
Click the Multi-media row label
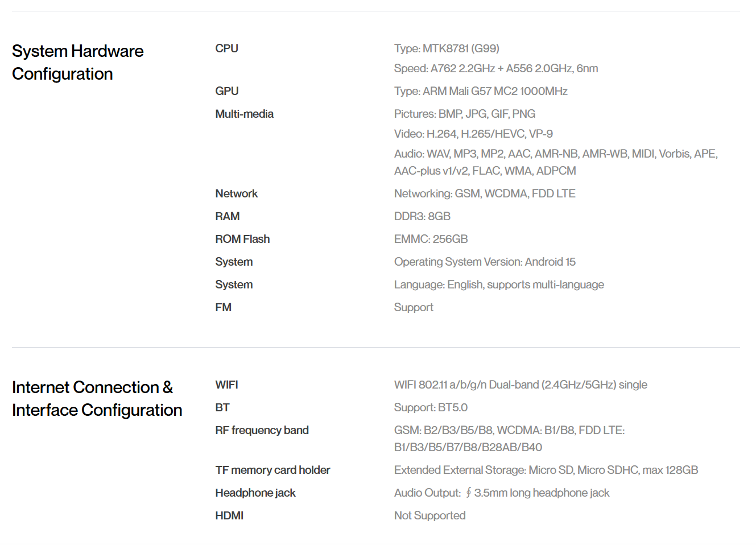coord(244,114)
